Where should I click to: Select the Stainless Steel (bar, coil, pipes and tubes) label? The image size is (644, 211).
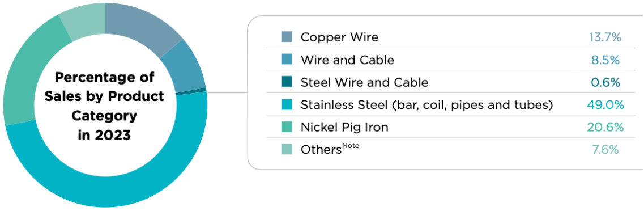(427, 105)
